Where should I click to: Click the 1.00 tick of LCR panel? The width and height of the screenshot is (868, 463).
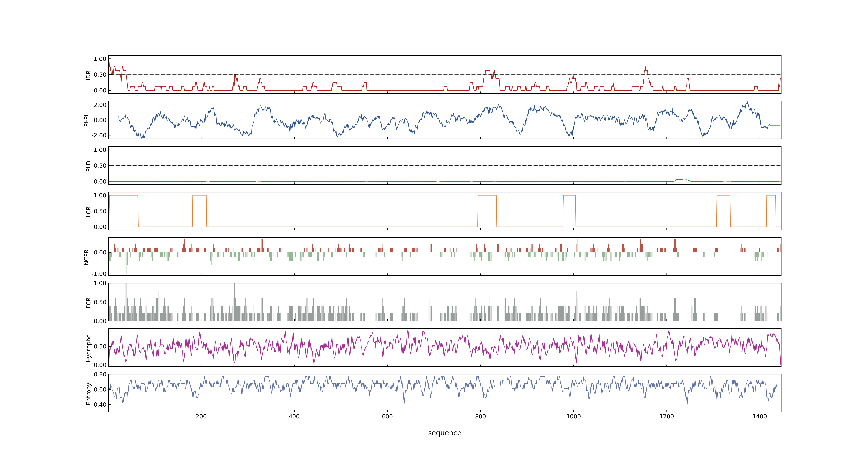(100, 195)
